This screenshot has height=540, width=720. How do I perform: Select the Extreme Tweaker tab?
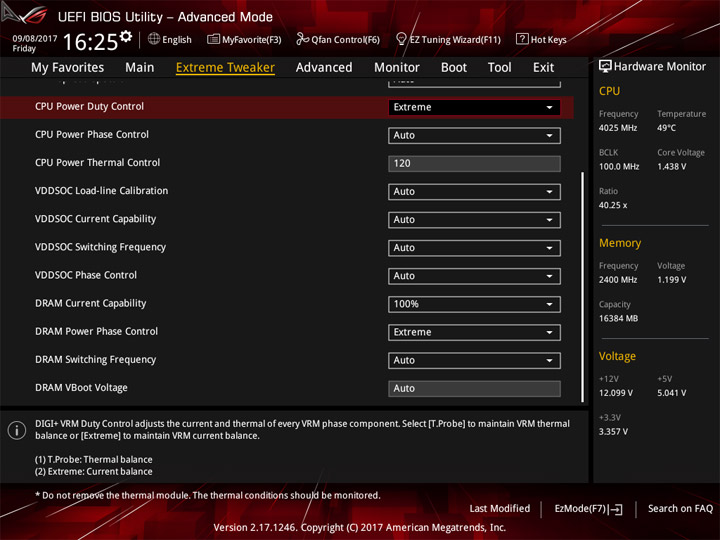coord(225,68)
